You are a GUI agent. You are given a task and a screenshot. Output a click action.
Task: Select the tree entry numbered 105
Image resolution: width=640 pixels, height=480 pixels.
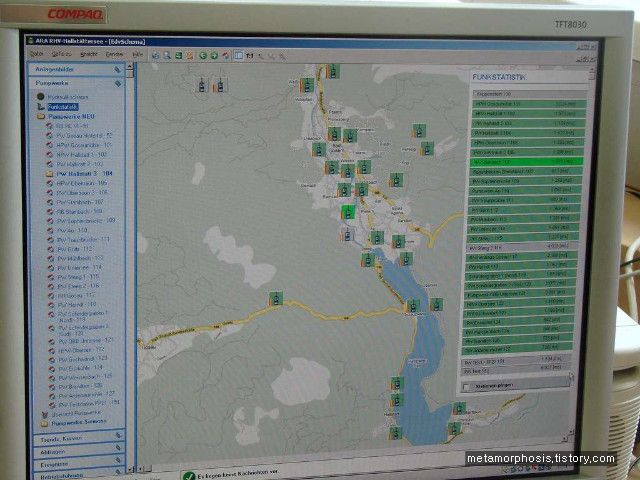point(82,183)
